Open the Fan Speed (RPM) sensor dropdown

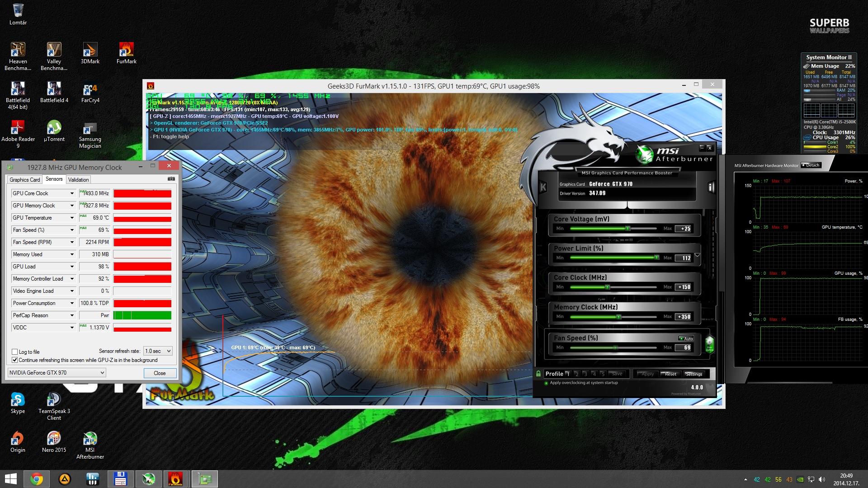point(71,242)
